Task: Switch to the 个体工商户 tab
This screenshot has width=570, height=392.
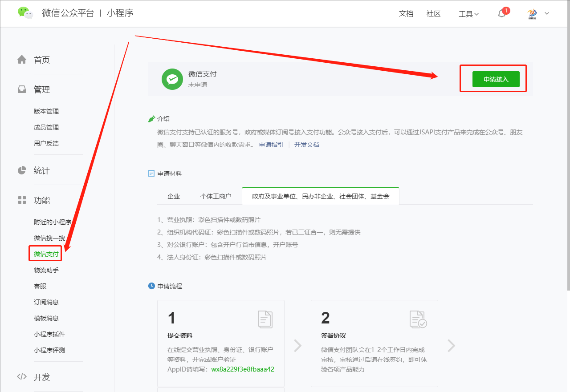Action: pyautogui.click(x=216, y=196)
